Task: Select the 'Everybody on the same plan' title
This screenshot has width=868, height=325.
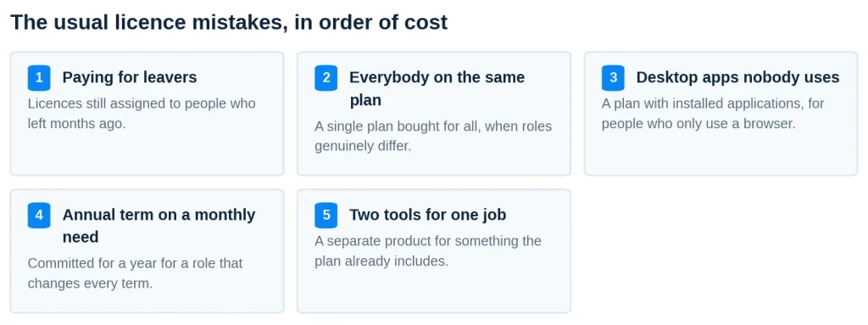Action: click(x=437, y=89)
